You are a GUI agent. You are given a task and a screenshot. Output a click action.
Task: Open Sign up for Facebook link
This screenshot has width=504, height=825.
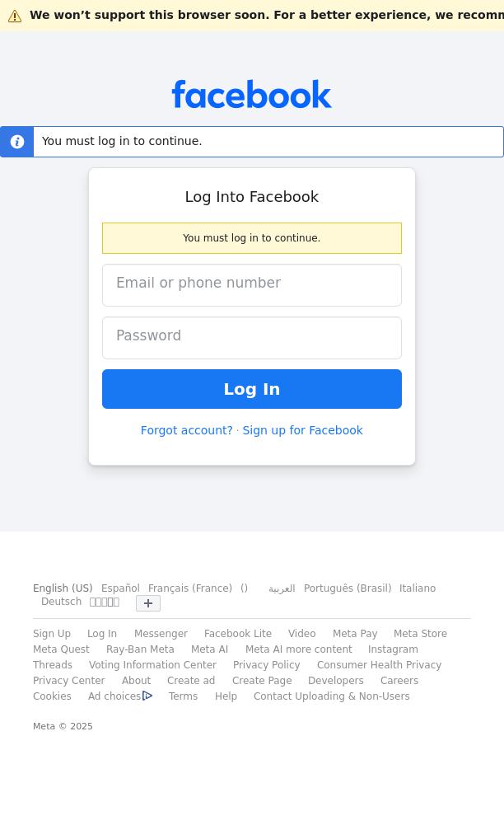pos(302,430)
